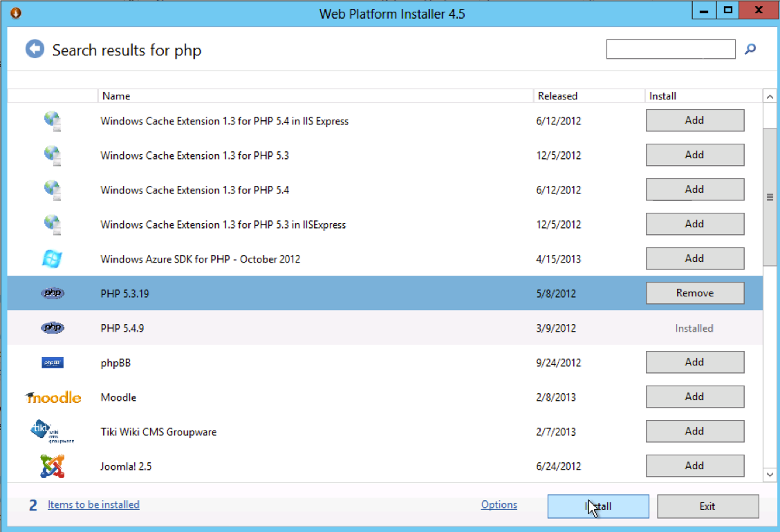Screen dimensions: 780x532
Task: Maximize the Web Platform Installer window
Action: [727, 10]
